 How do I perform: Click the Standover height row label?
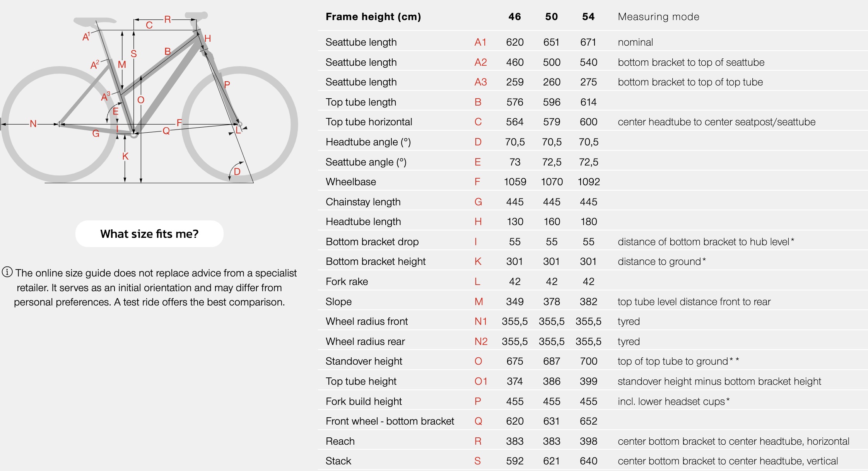point(364,361)
